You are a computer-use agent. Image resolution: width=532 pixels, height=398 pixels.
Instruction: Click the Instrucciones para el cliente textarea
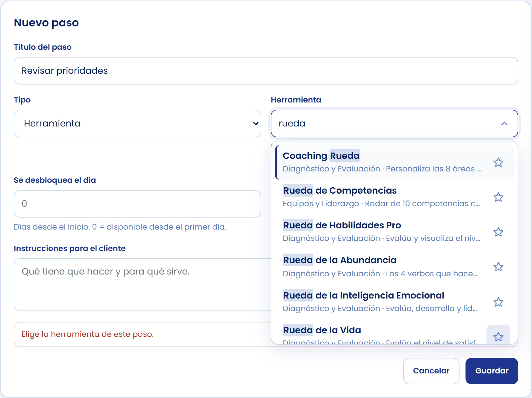coord(143,285)
